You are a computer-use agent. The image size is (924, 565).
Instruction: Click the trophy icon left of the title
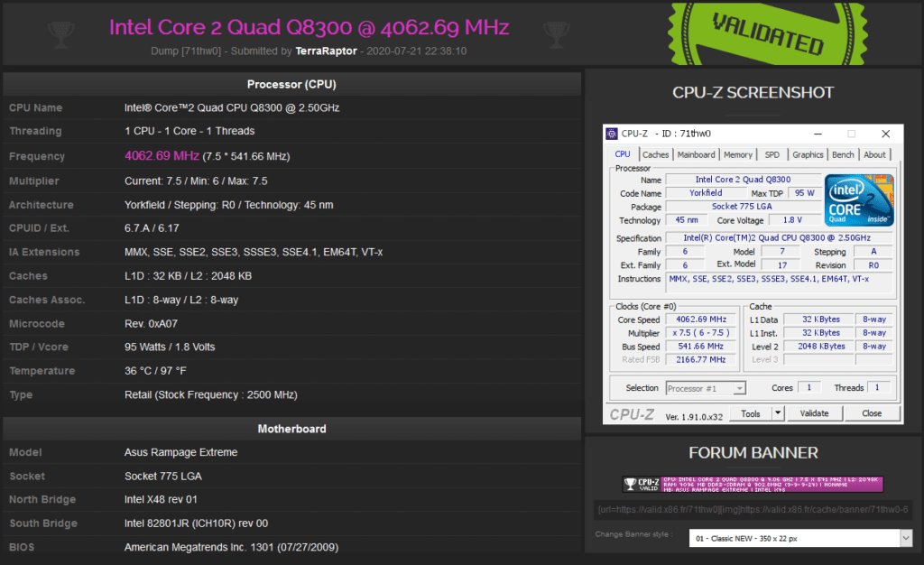coord(61,34)
